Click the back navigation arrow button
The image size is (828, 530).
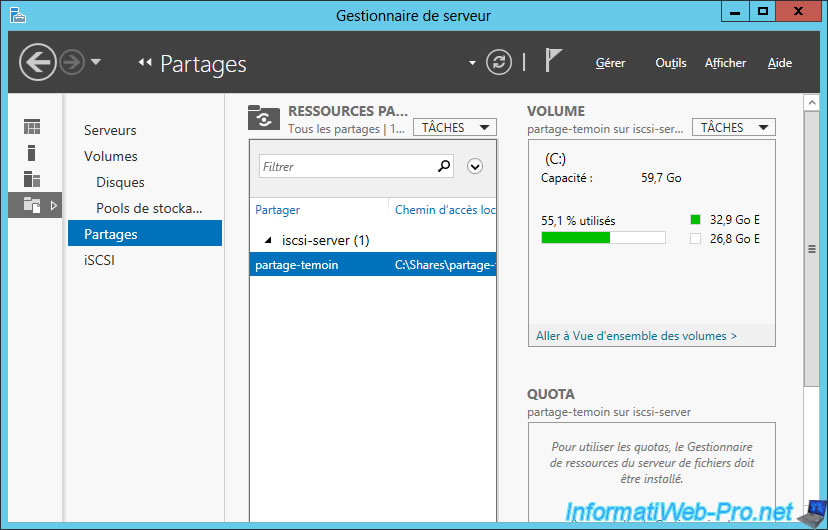[37, 63]
